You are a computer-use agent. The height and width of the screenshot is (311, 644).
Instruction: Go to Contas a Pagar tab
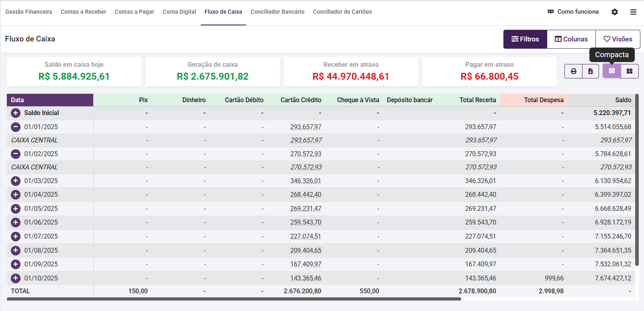134,12
